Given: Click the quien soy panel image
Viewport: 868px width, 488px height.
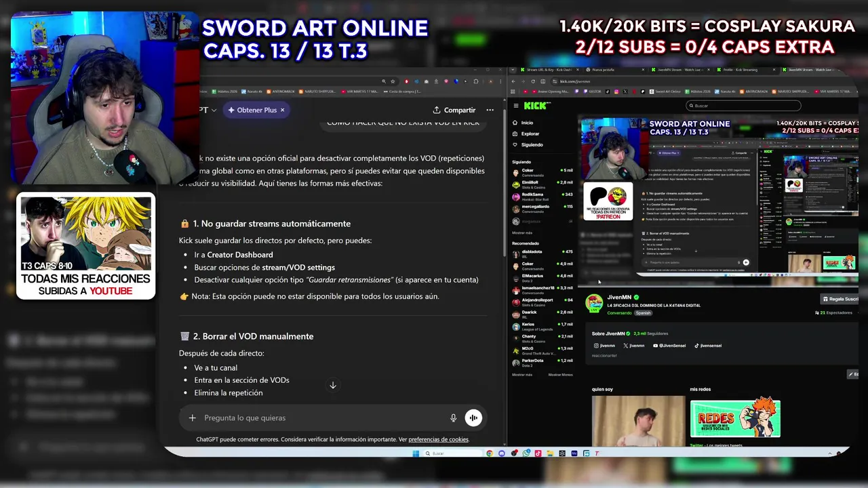Looking at the screenshot, I should coord(638,421).
